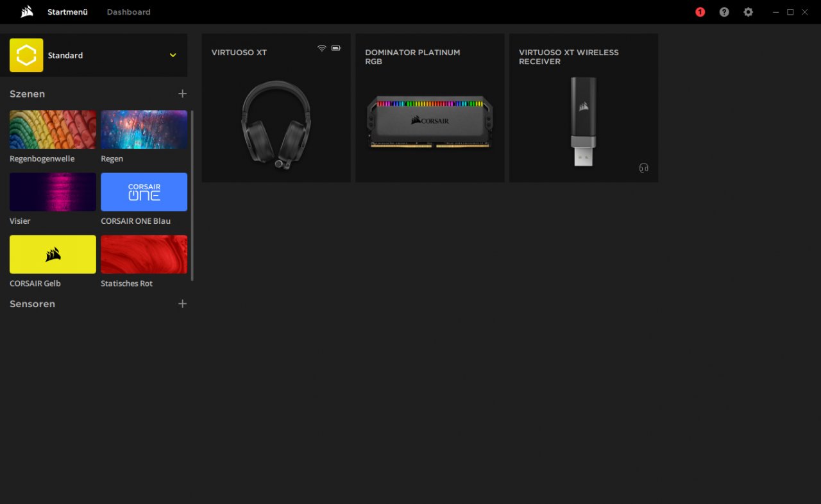Expand the Standard profile dropdown chevron
Screen dimensions: 821x504
click(173, 55)
